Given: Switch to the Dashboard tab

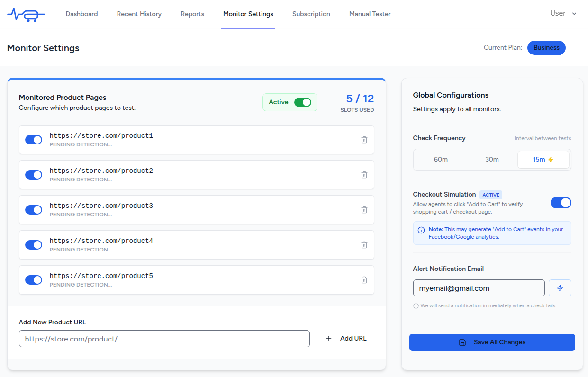Looking at the screenshot, I should click(x=81, y=14).
